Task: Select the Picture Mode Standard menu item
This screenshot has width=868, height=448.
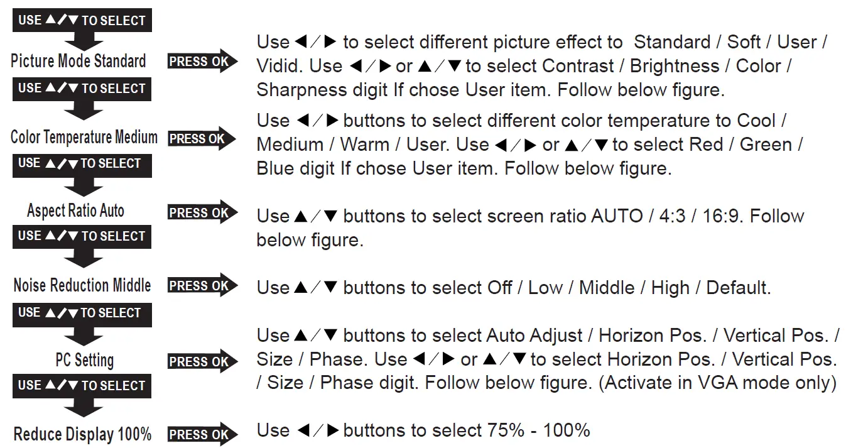Action: [x=79, y=62]
